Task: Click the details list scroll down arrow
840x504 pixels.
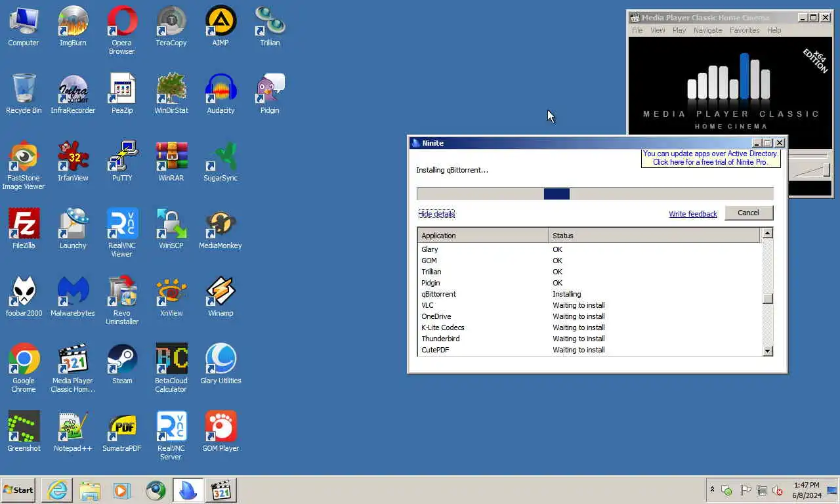Action: coord(767,351)
